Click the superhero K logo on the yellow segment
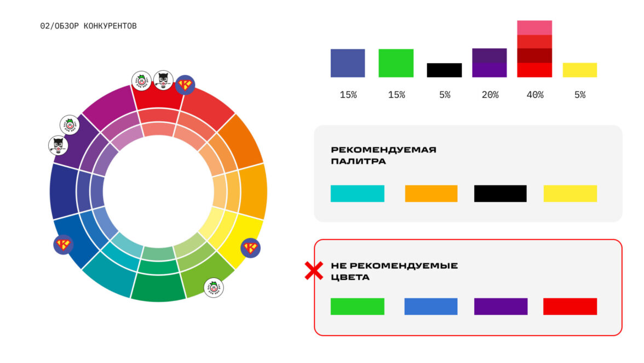This screenshot has width=644, height=363. 250,248
